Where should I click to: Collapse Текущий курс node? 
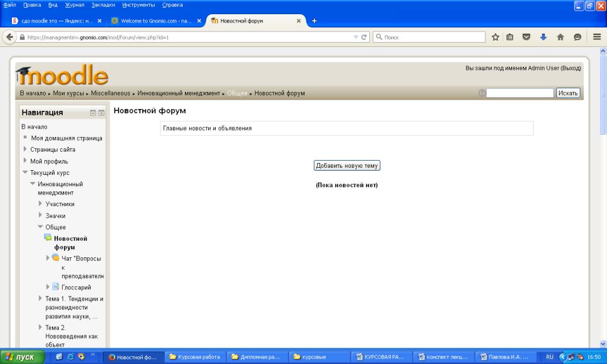click(x=25, y=173)
